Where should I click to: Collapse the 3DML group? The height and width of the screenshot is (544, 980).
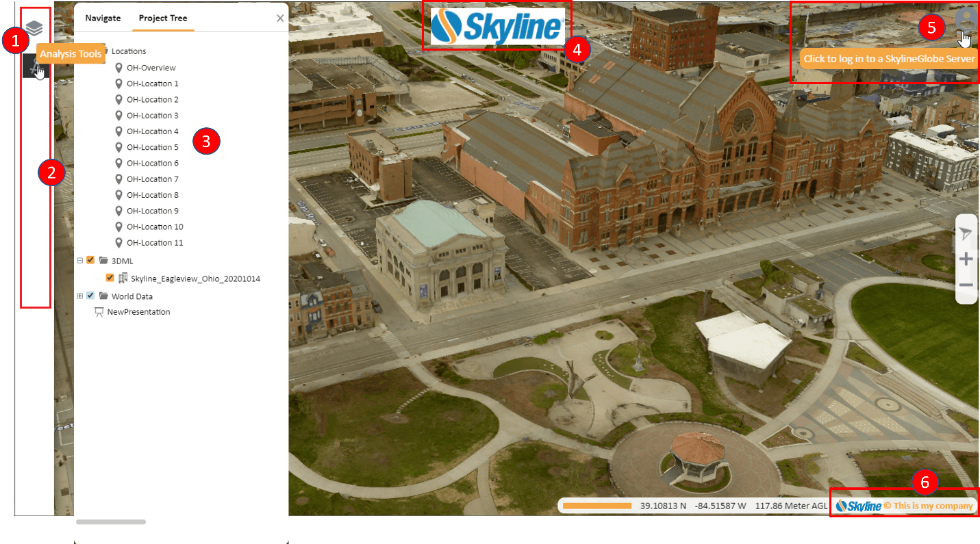[x=80, y=260]
